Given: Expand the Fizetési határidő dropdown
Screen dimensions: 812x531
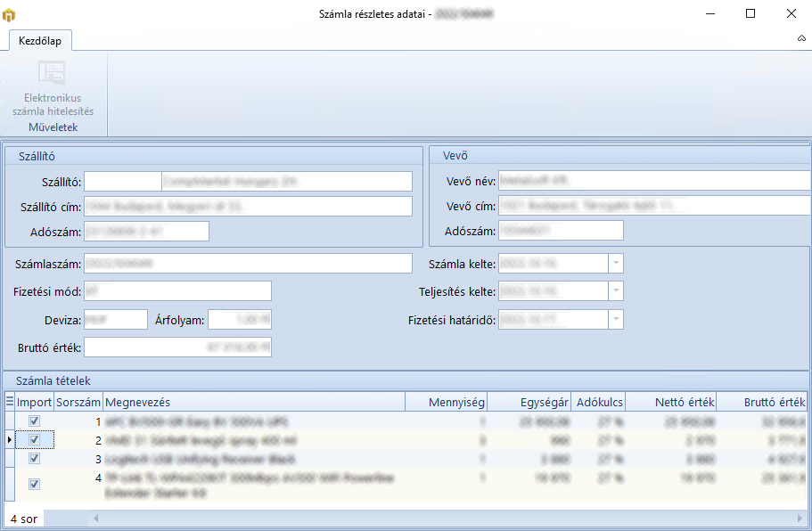Looking at the screenshot, I should (618, 319).
